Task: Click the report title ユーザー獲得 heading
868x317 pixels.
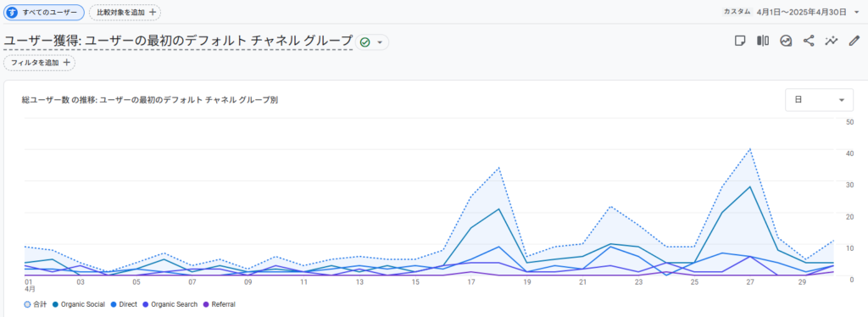Action: tap(178, 41)
